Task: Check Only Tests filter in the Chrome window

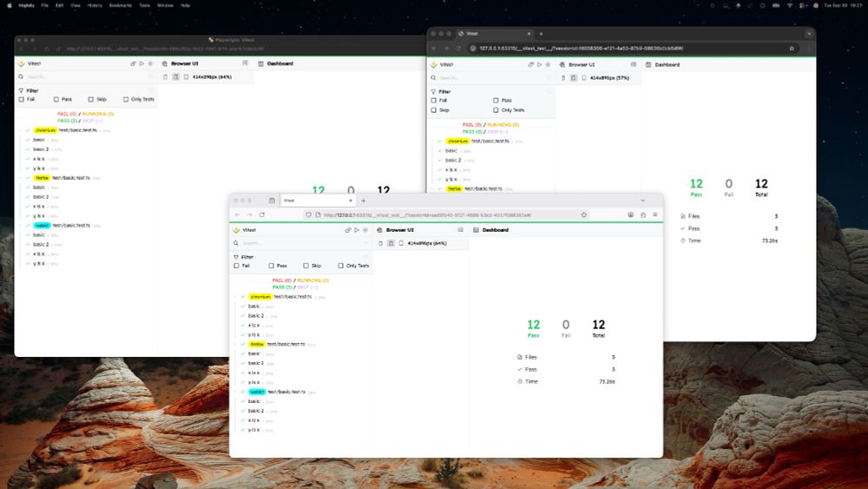Action: pyautogui.click(x=496, y=110)
